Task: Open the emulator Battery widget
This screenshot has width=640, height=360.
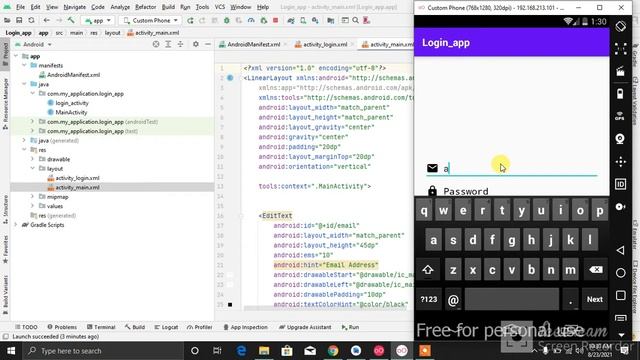Action: [620, 94]
